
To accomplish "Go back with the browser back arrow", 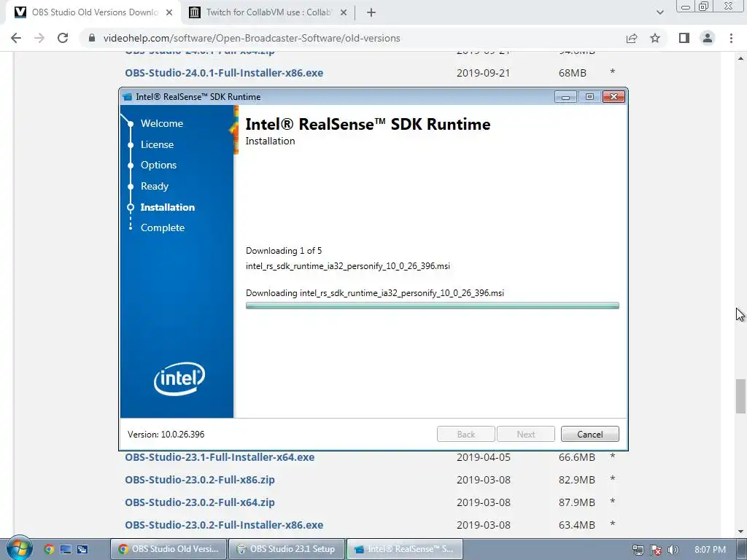I will pos(16,38).
